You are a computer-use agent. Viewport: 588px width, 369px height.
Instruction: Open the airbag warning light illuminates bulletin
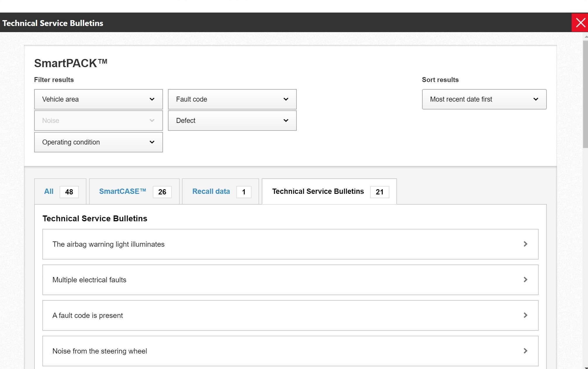290,244
